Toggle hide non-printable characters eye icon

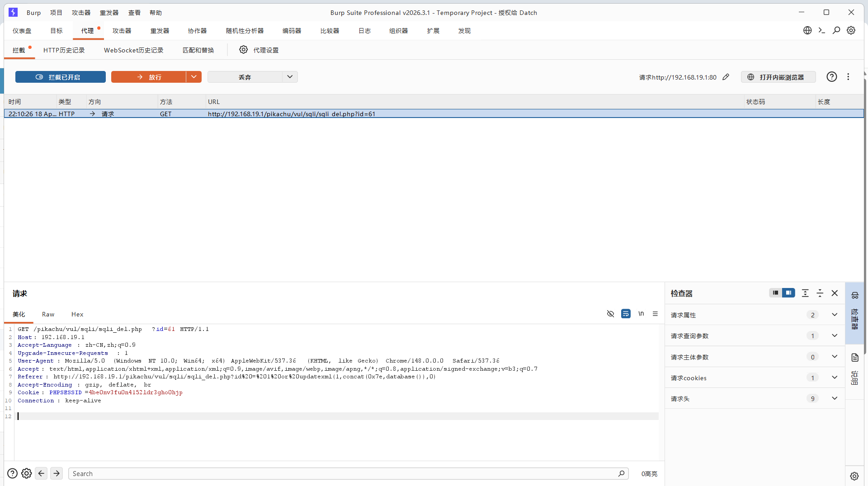pyautogui.click(x=610, y=314)
